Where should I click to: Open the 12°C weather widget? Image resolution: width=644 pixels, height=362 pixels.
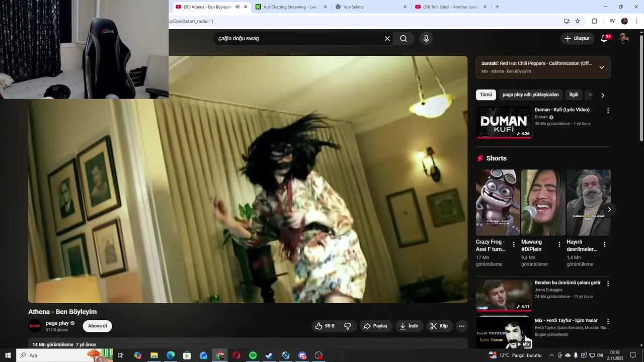516,355
